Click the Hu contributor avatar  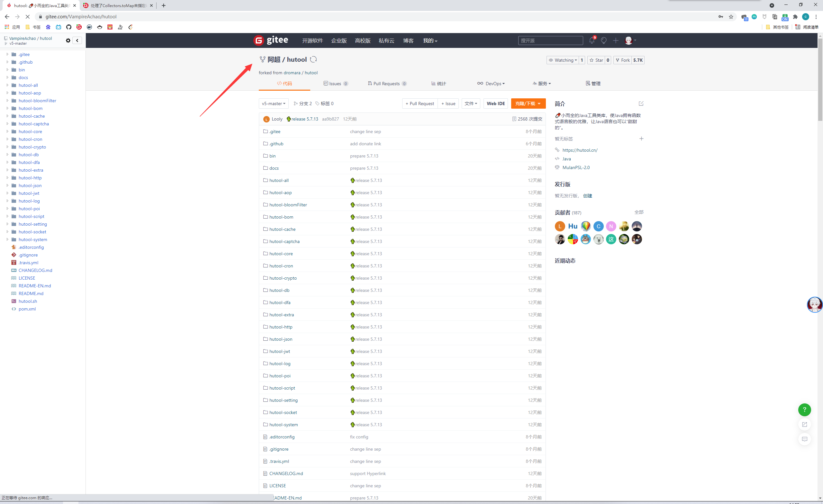tap(573, 226)
